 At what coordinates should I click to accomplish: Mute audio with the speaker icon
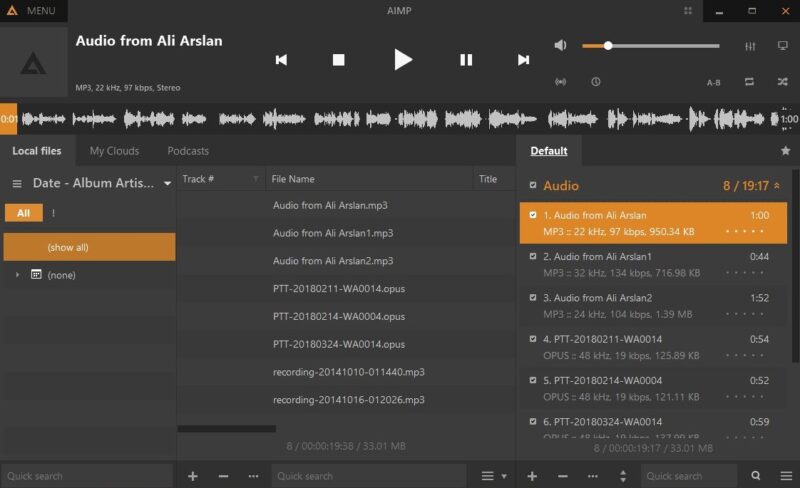[560, 45]
